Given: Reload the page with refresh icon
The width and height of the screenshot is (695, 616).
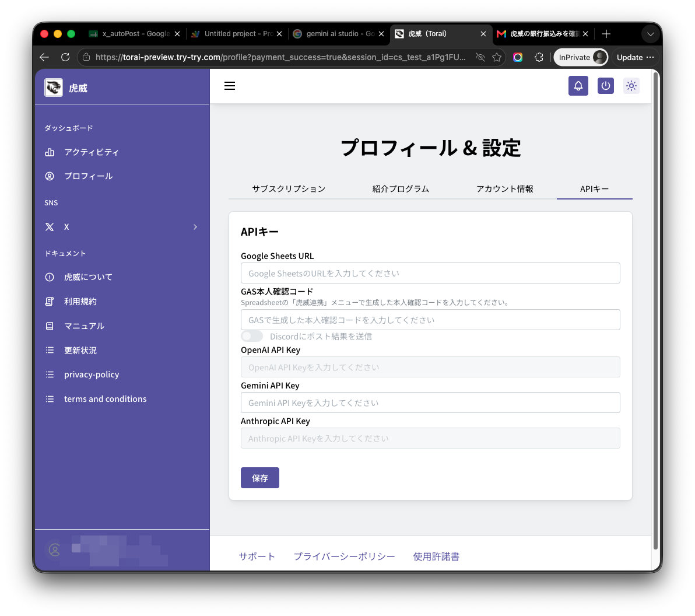Looking at the screenshot, I should pos(65,57).
